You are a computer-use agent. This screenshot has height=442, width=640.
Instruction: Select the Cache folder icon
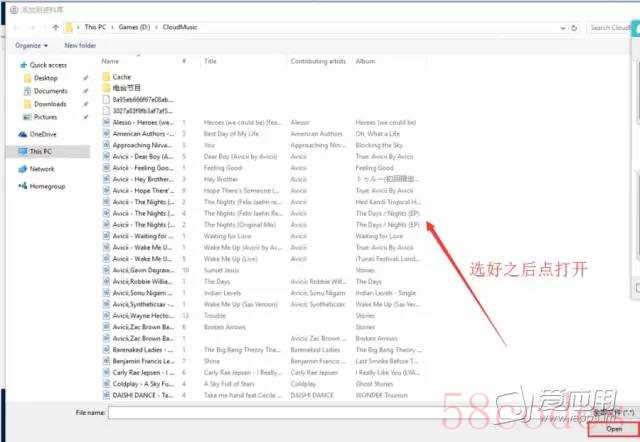click(x=107, y=77)
